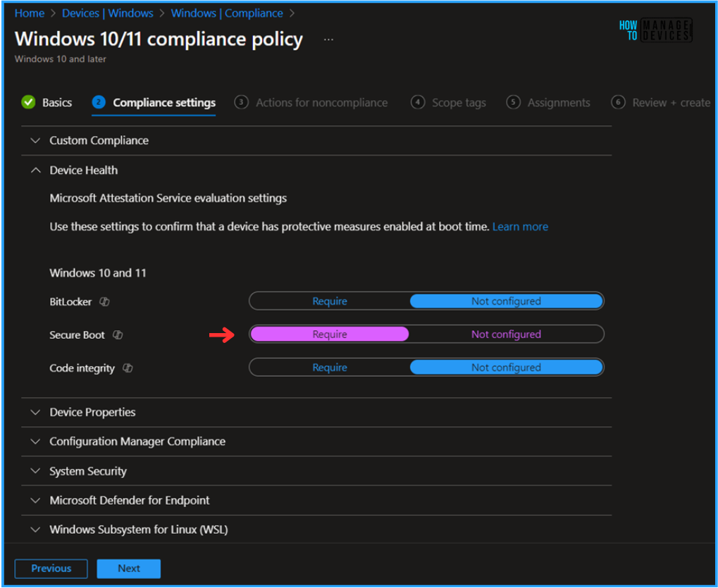Click the Windows | Compliance breadcrumb

pyautogui.click(x=227, y=13)
